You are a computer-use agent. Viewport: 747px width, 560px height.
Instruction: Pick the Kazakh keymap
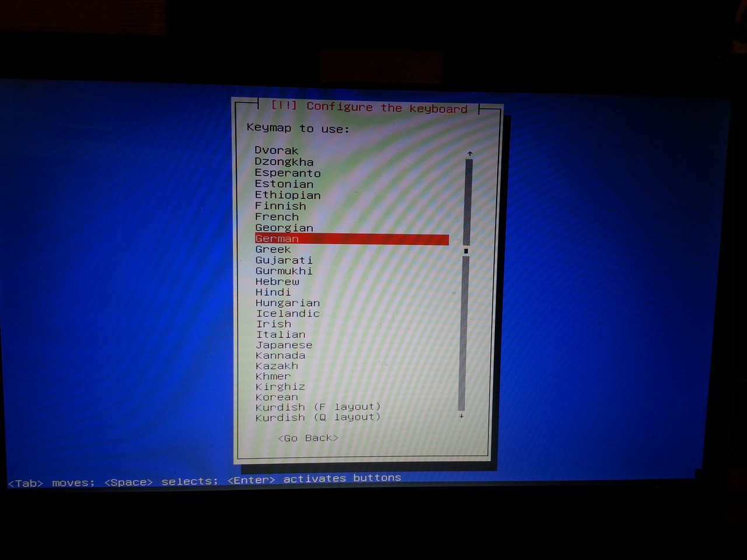pyautogui.click(x=277, y=366)
